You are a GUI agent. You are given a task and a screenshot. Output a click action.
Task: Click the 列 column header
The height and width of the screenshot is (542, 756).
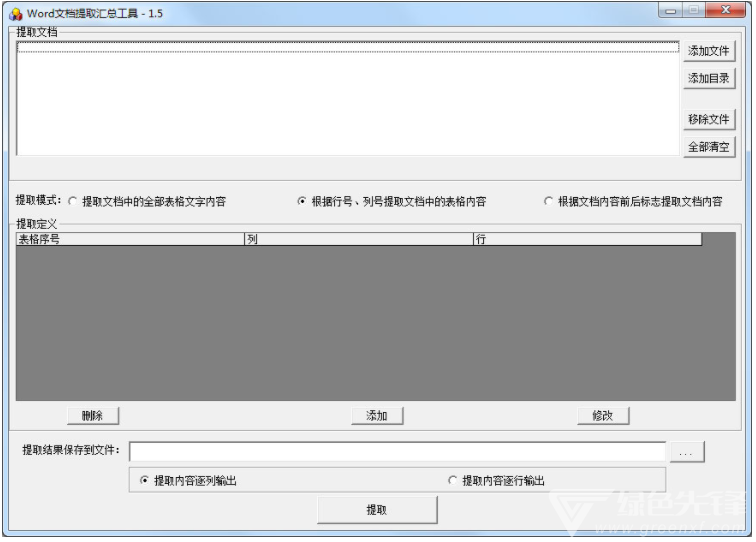(359, 239)
